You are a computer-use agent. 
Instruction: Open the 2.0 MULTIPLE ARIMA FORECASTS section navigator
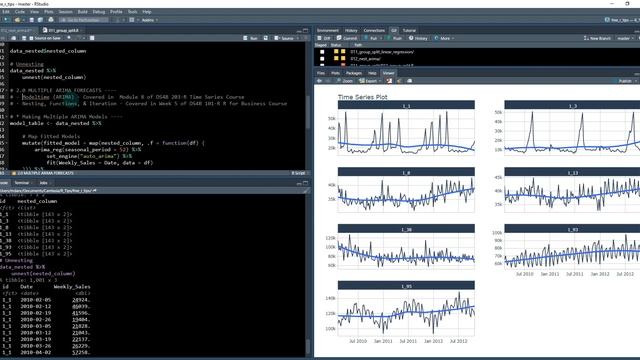[43, 173]
